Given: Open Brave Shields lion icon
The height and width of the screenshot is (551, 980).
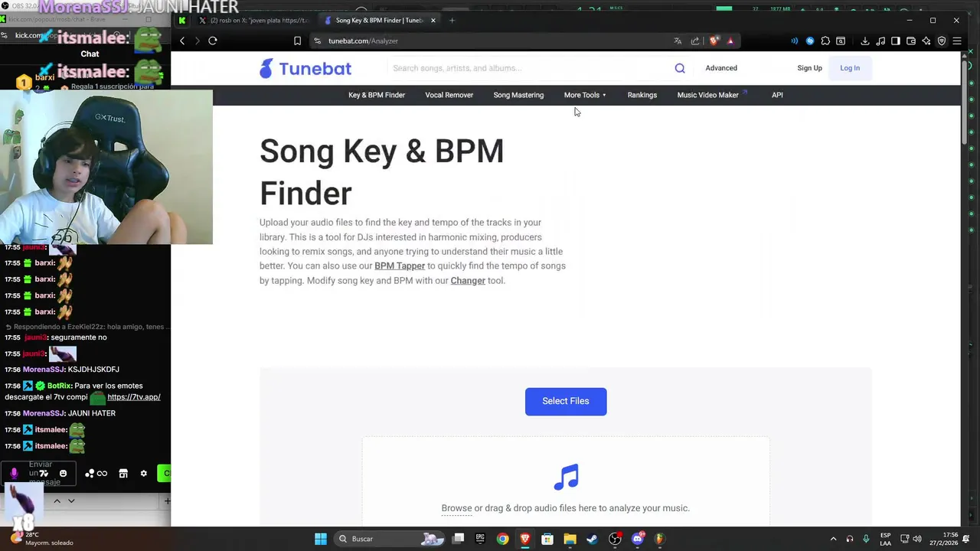Looking at the screenshot, I should 714,41.
